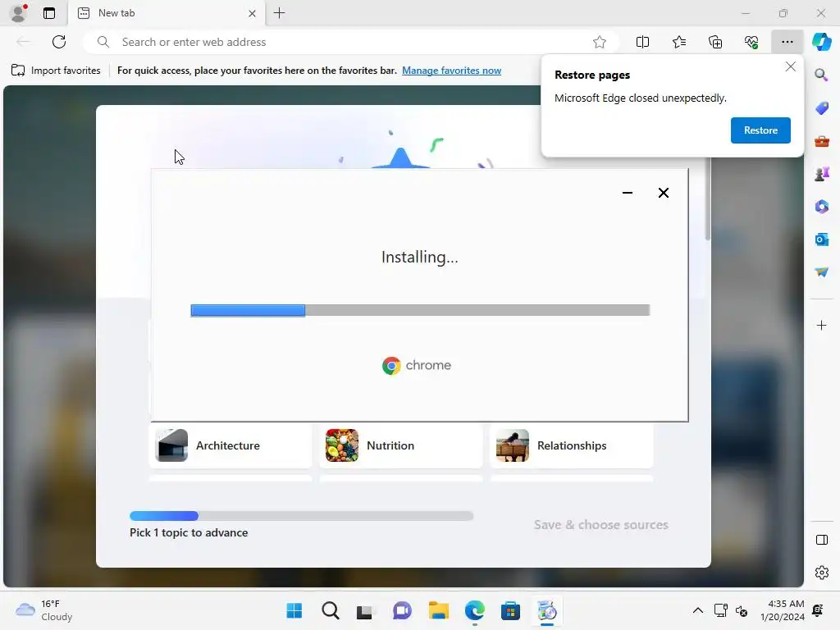
Task: Open Settings and more menu
Action: pyautogui.click(x=787, y=42)
